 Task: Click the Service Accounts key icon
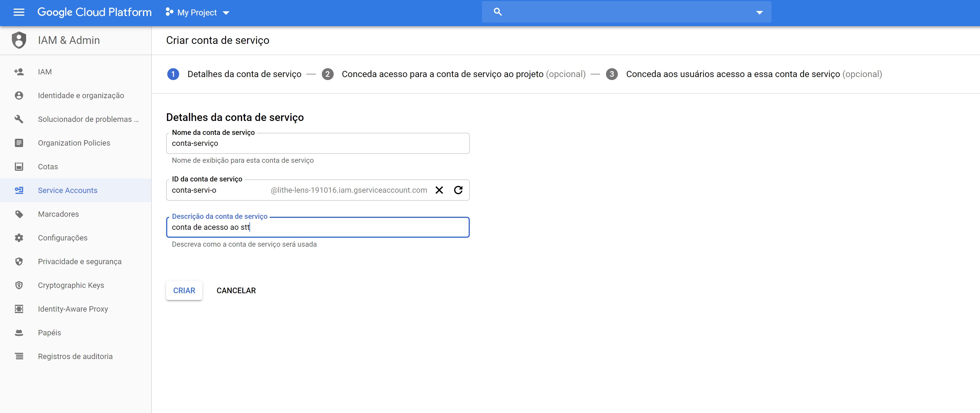[19, 190]
